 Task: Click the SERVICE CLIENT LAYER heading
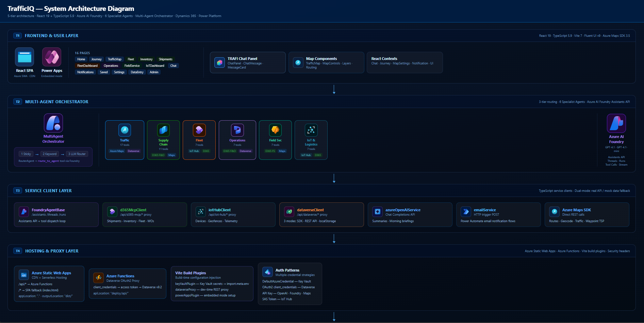[x=48, y=191]
